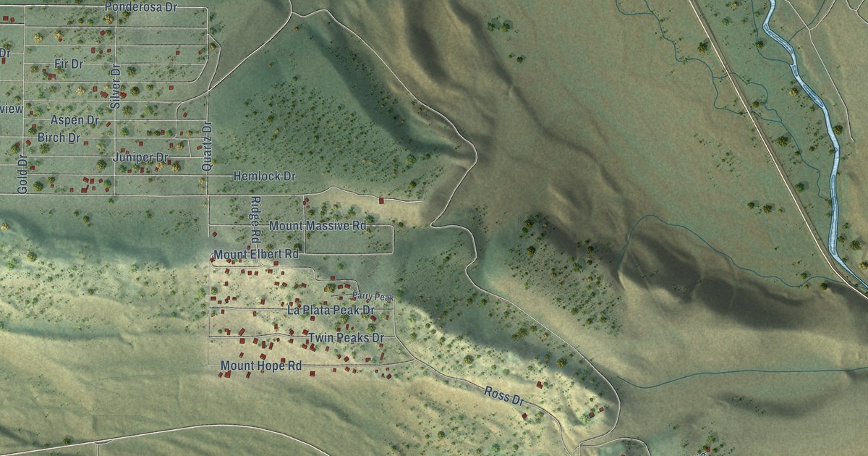This screenshot has height=456, width=868.
Task: Select the Ridge Rd street label
Action: [255, 219]
